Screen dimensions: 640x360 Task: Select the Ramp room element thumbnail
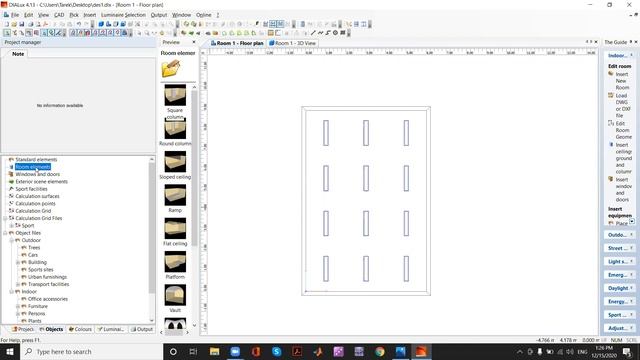pyautogui.click(x=175, y=195)
